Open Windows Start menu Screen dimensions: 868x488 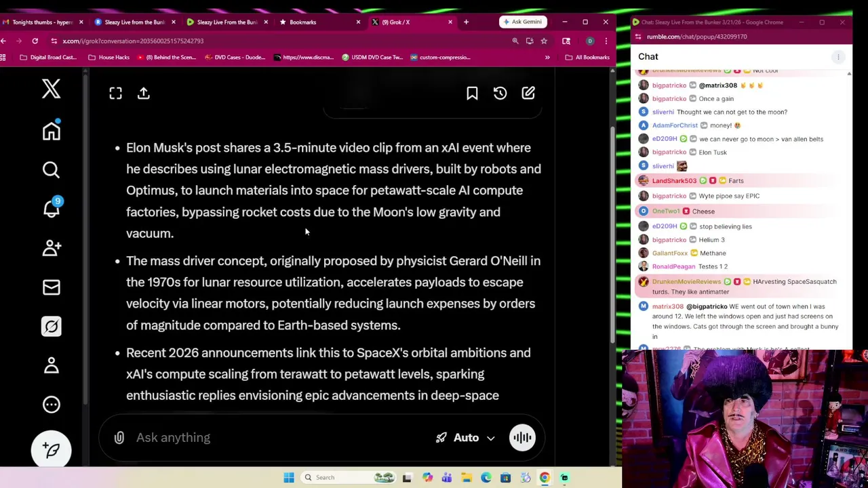point(289,478)
